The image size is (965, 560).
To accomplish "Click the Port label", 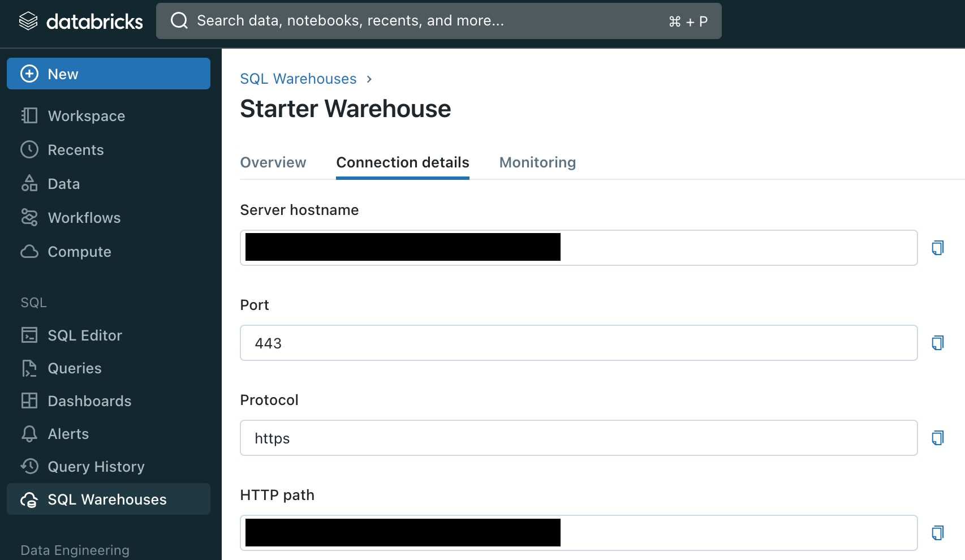I will pos(255,305).
